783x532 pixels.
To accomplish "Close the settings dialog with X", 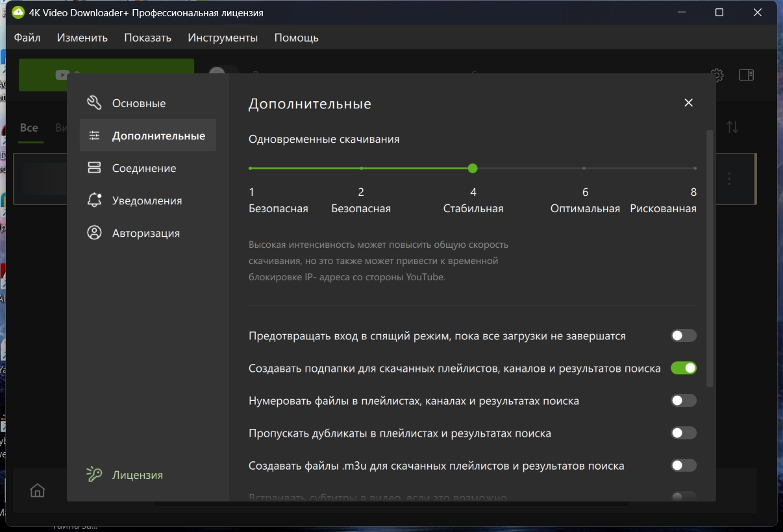I will 689,103.
